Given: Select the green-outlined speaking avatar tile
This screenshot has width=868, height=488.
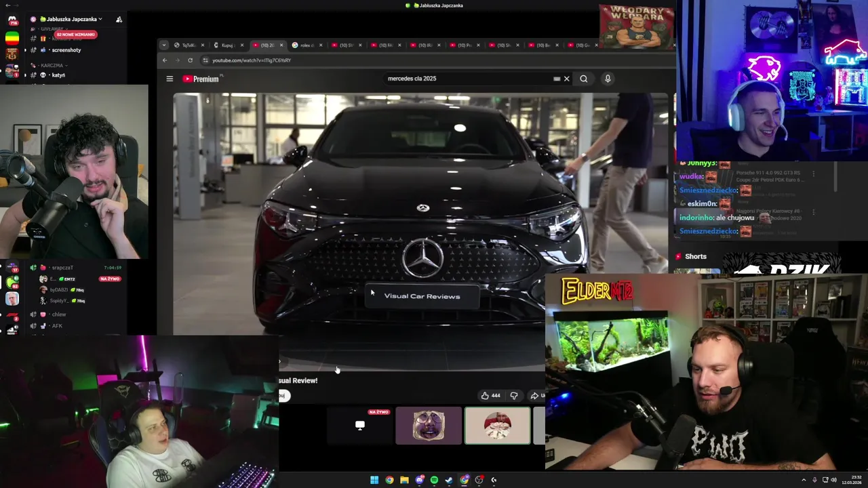Looking at the screenshot, I should point(498,426).
